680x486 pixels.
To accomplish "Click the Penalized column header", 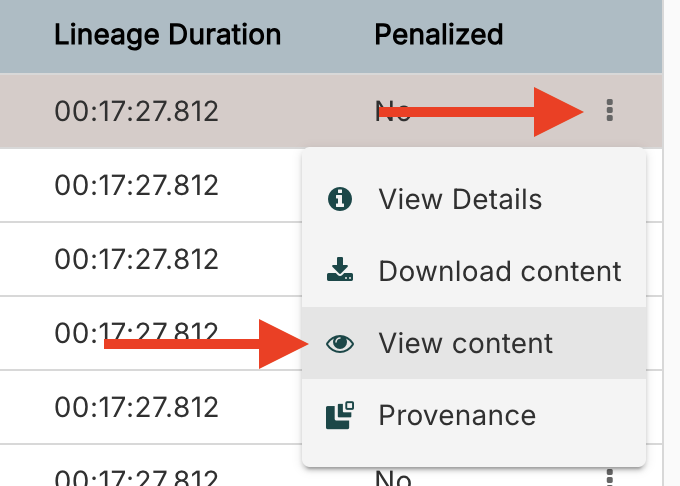I will click(438, 35).
